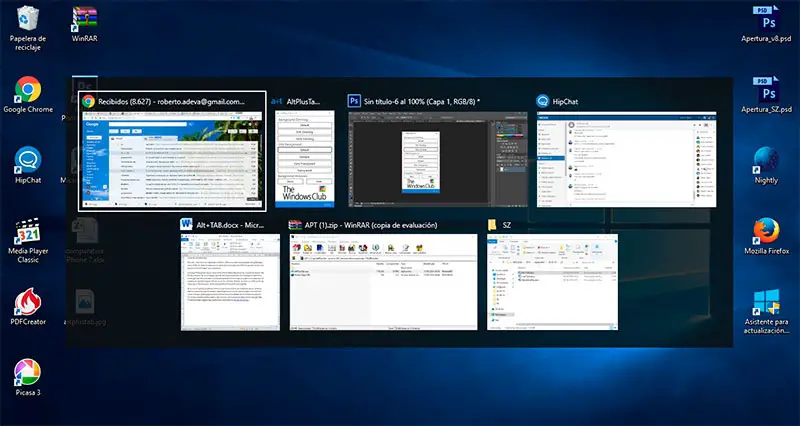800x426 pixels.
Task: Select the Apertura_SZ.psd file on desktop
Action: (x=766, y=95)
